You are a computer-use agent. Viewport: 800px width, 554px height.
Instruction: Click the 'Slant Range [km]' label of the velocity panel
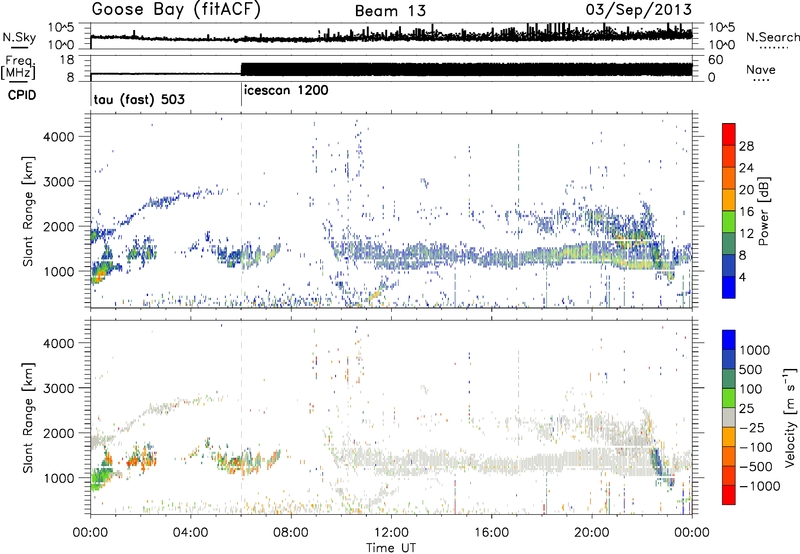pyautogui.click(x=28, y=418)
